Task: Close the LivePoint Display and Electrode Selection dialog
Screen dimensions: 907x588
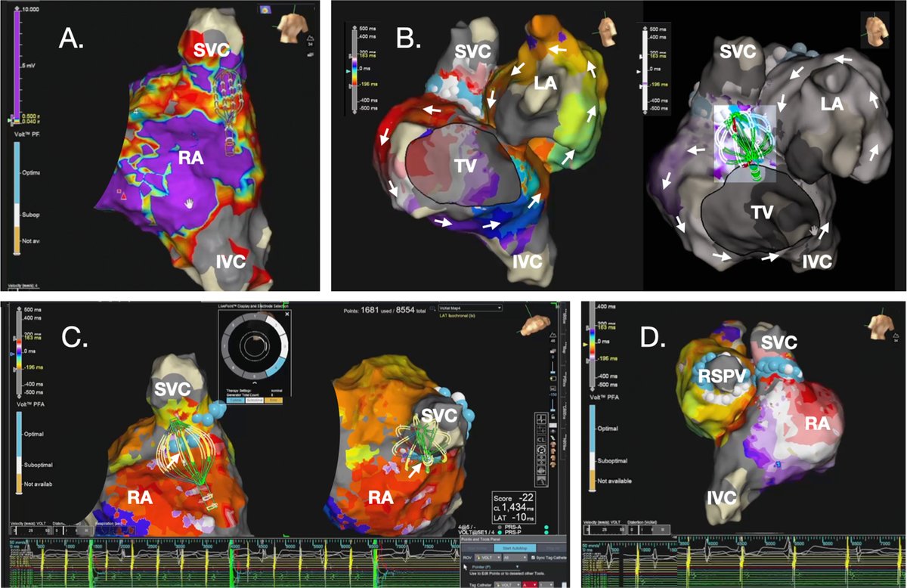Action: (x=287, y=314)
